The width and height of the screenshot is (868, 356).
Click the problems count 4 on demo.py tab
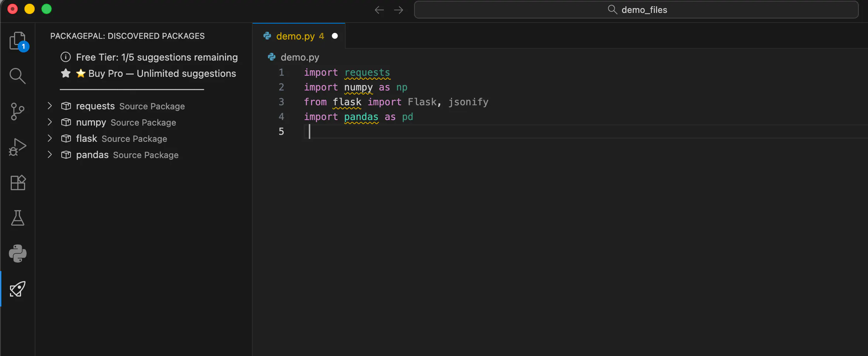click(x=321, y=36)
